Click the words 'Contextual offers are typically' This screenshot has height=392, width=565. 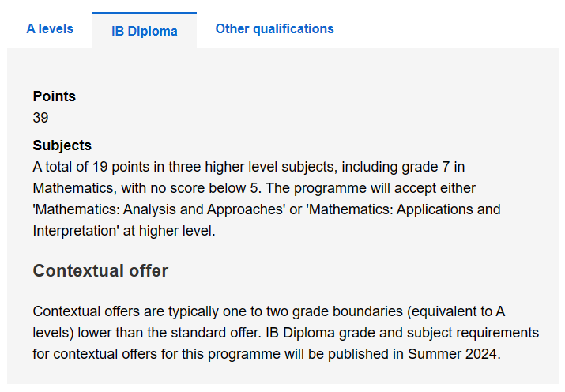click(126, 311)
